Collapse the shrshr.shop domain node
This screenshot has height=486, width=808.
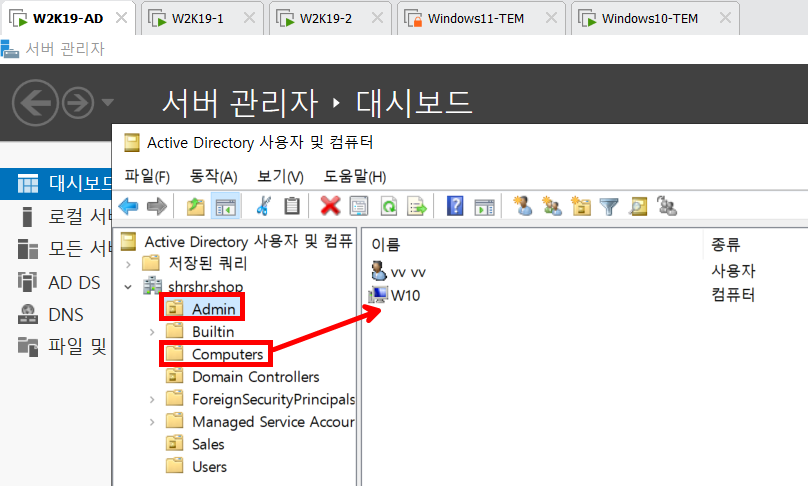pos(128,287)
